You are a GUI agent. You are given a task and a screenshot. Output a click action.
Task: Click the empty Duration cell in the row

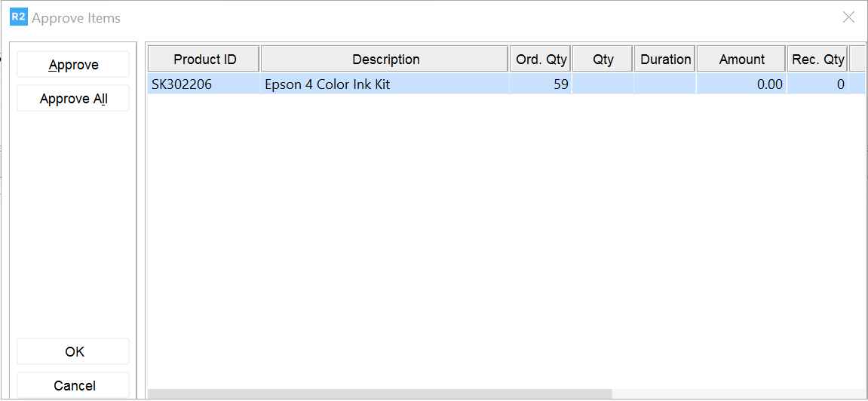click(665, 84)
